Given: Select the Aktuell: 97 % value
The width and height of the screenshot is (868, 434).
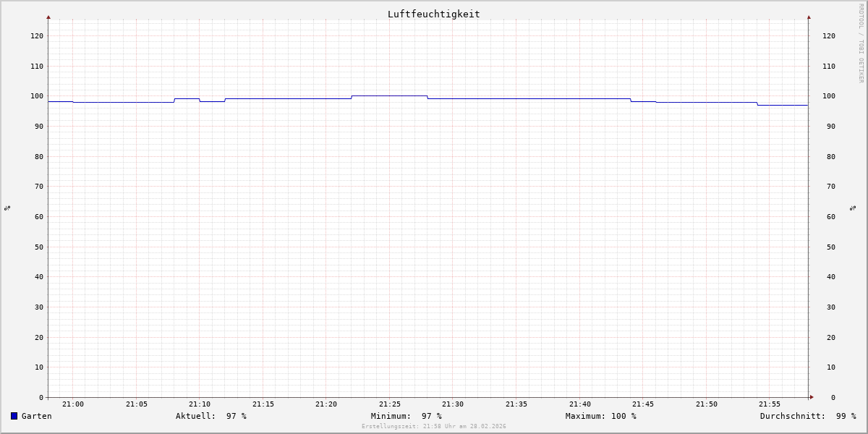Looking at the screenshot, I should click(211, 416).
